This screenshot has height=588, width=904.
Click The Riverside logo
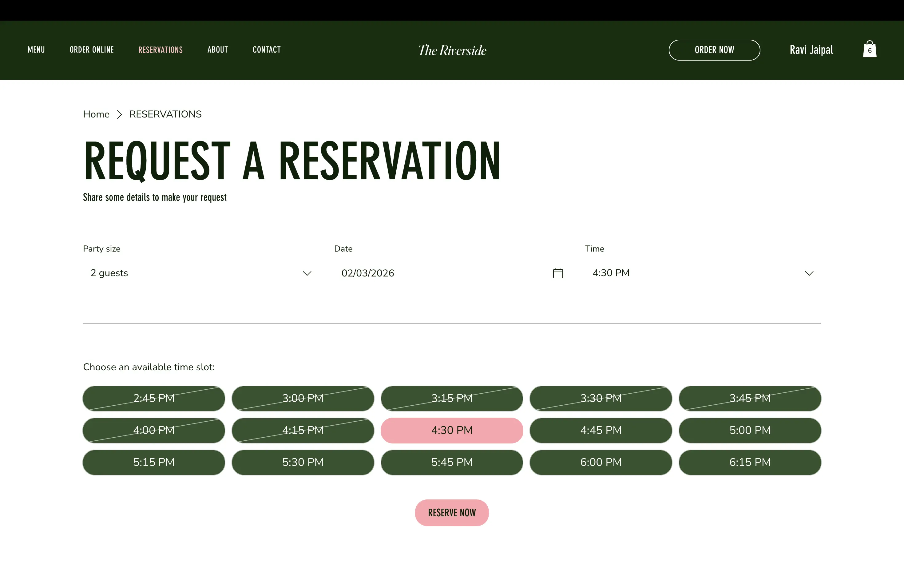[452, 50]
